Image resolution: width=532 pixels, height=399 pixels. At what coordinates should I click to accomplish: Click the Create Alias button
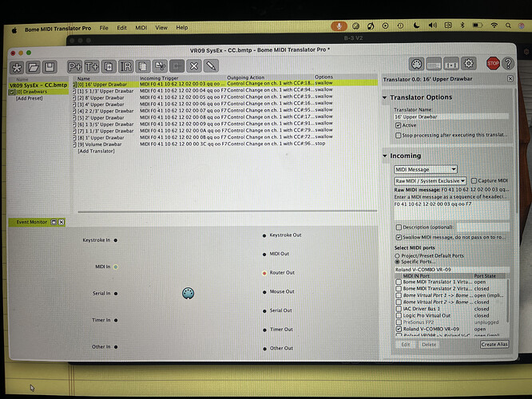tap(494, 344)
